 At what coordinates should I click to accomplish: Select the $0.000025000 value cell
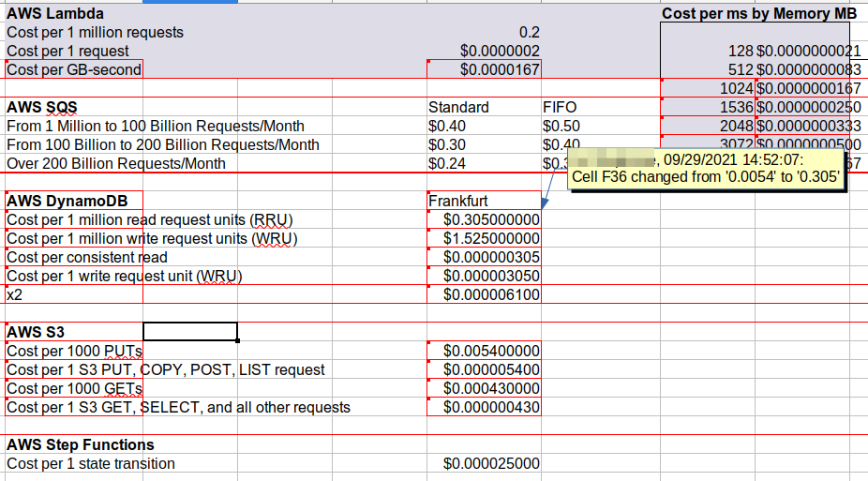click(485, 464)
